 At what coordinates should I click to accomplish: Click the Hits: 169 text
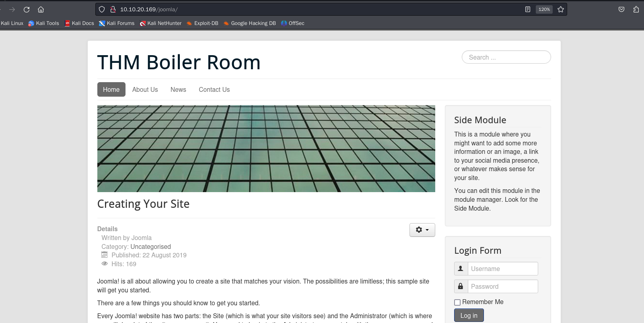tap(124, 264)
